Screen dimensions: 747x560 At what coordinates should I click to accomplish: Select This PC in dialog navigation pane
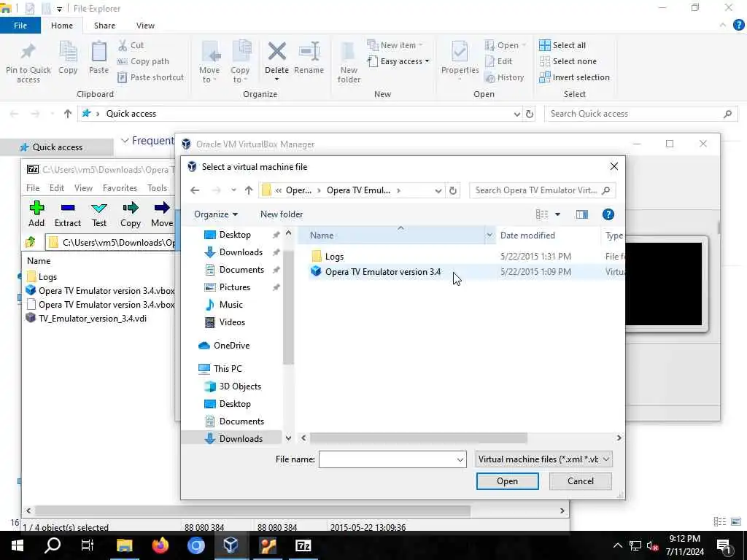220,368
